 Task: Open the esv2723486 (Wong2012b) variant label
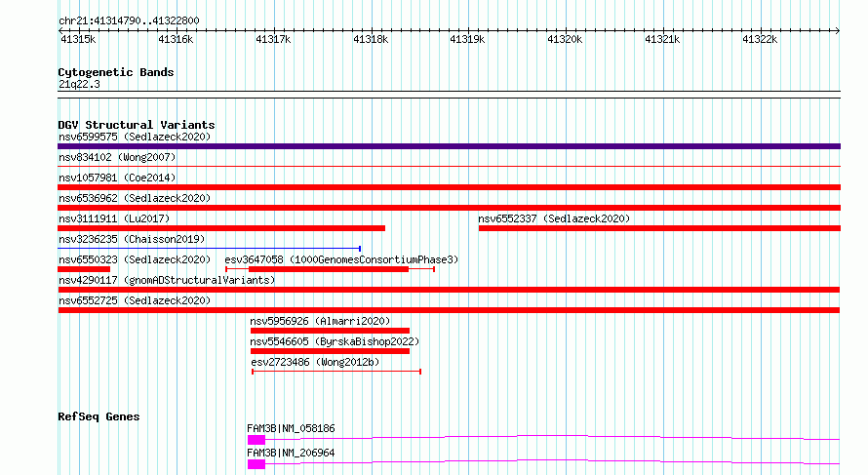(316, 362)
